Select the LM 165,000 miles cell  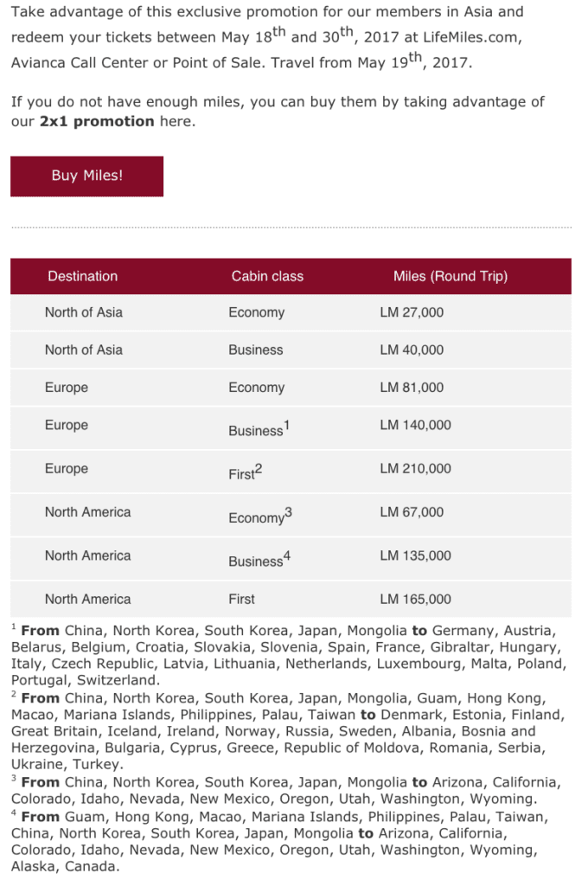[x=415, y=599]
